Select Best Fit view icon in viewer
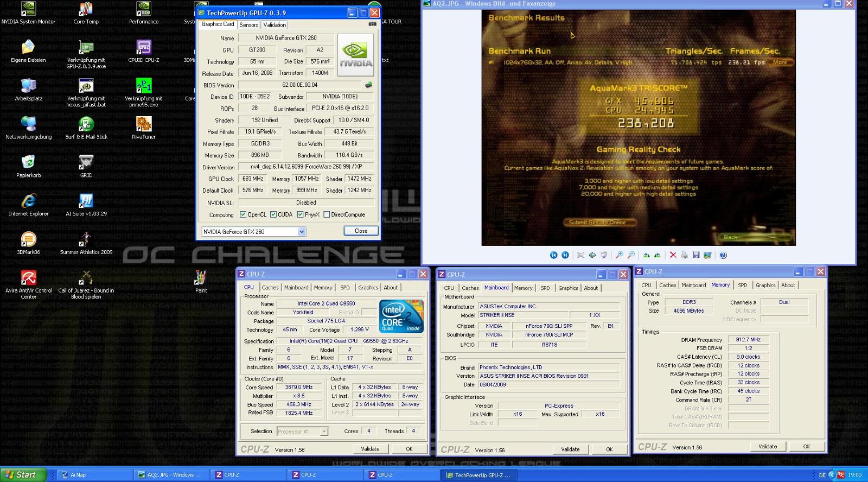 581,255
